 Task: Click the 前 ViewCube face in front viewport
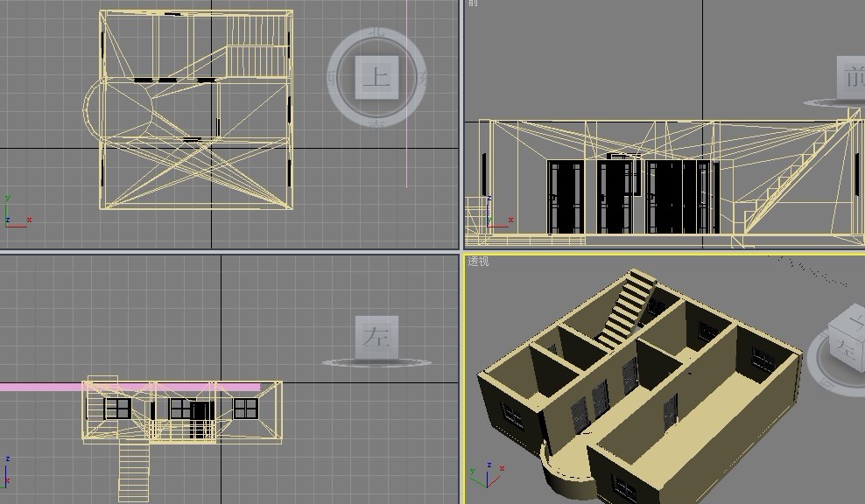(x=853, y=79)
